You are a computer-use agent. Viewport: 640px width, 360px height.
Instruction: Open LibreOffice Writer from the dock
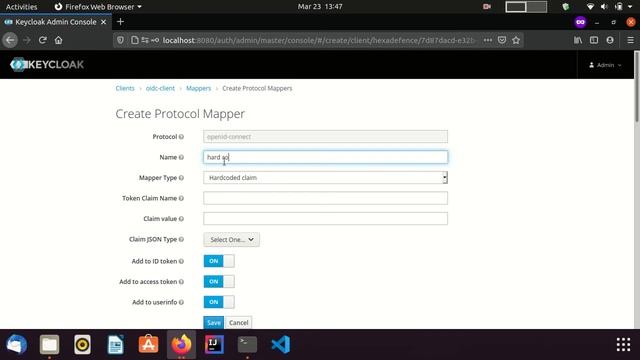click(x=116, y=344)
